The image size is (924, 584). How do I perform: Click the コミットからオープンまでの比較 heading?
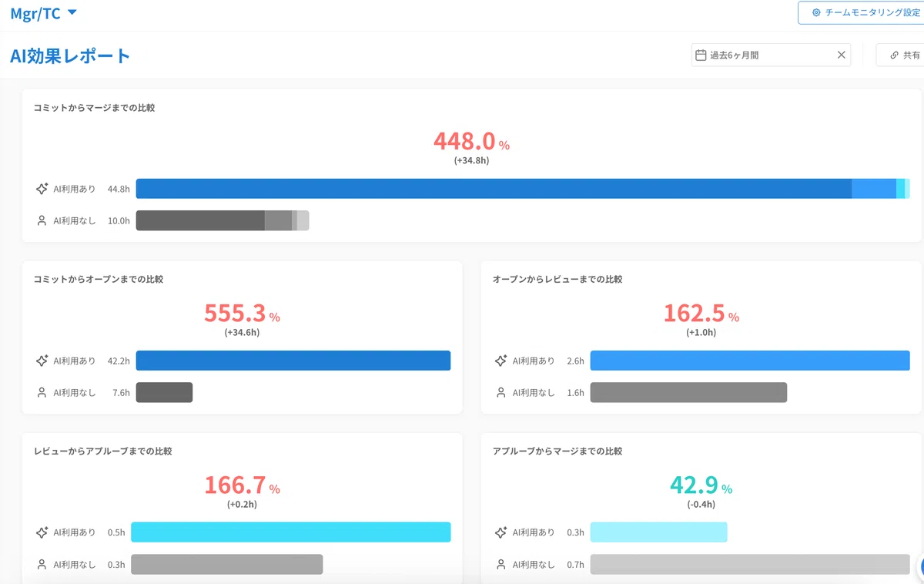click(99, 280)
